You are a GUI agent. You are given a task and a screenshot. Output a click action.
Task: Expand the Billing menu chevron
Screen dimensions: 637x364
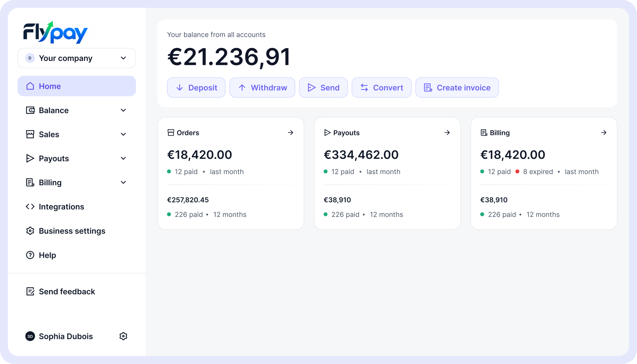click(123, 182)
